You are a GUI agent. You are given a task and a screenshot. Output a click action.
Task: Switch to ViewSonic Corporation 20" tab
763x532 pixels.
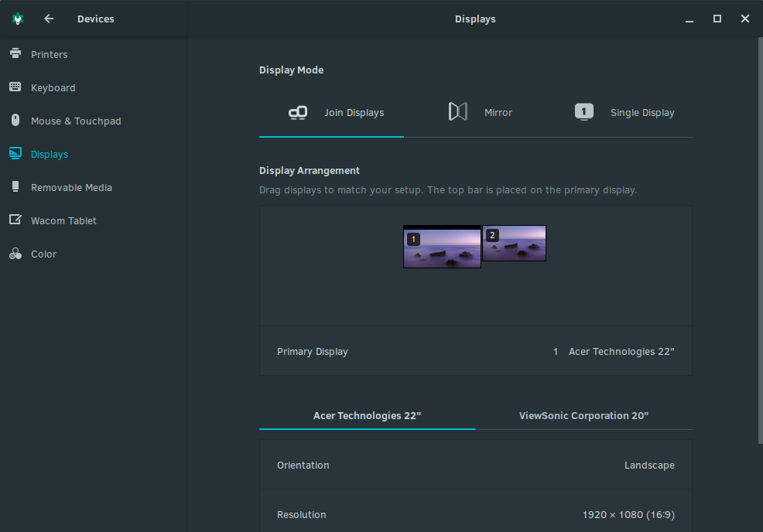pos(584,416)
